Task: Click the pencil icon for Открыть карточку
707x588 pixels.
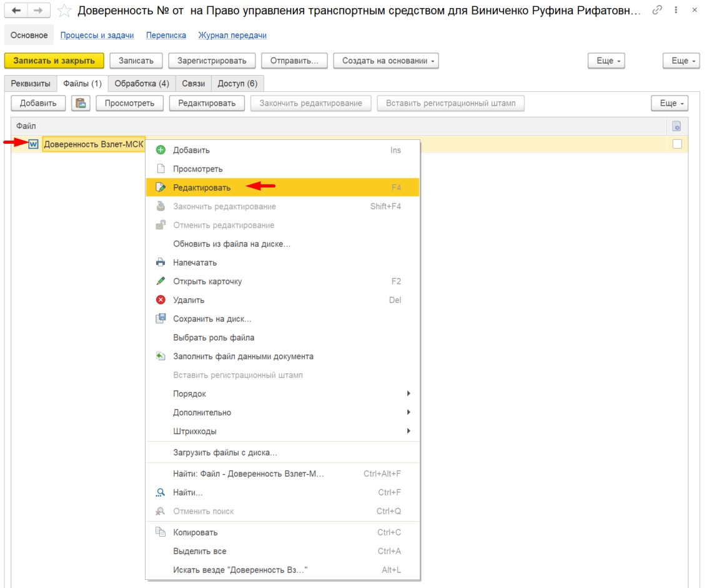Action: [x=161, y=281]
